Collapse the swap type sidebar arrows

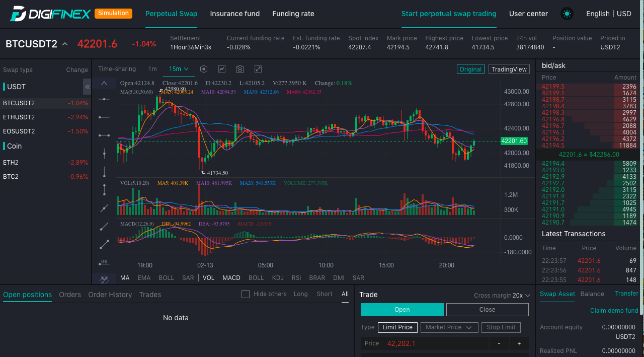pyautogui.click(x=87, y=87)
